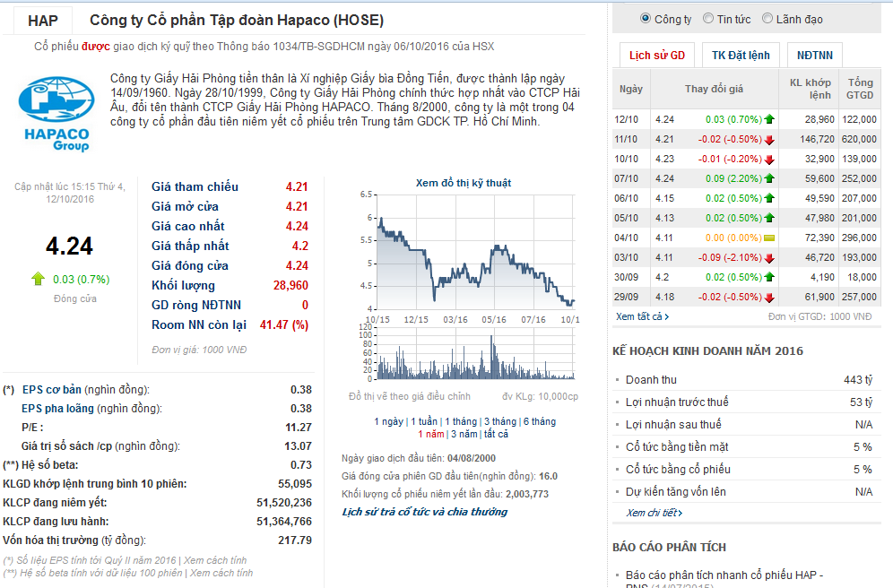Expand Xem tất cả trading history
This screenshot has width=893, height=588.
642,316
